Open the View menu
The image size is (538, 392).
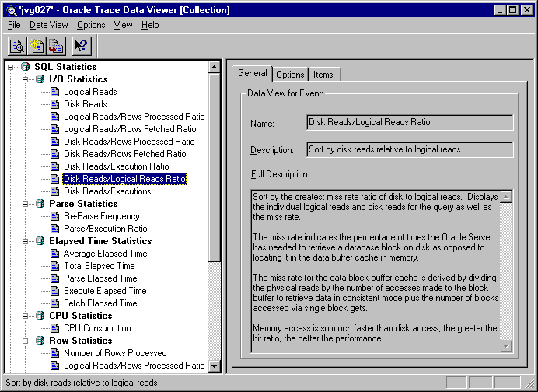point(123,25)
